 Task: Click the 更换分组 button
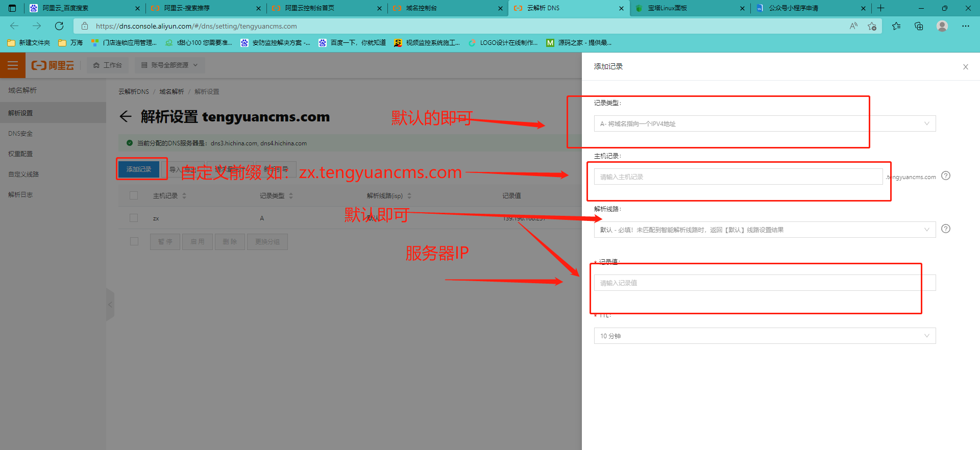point(267,242)
